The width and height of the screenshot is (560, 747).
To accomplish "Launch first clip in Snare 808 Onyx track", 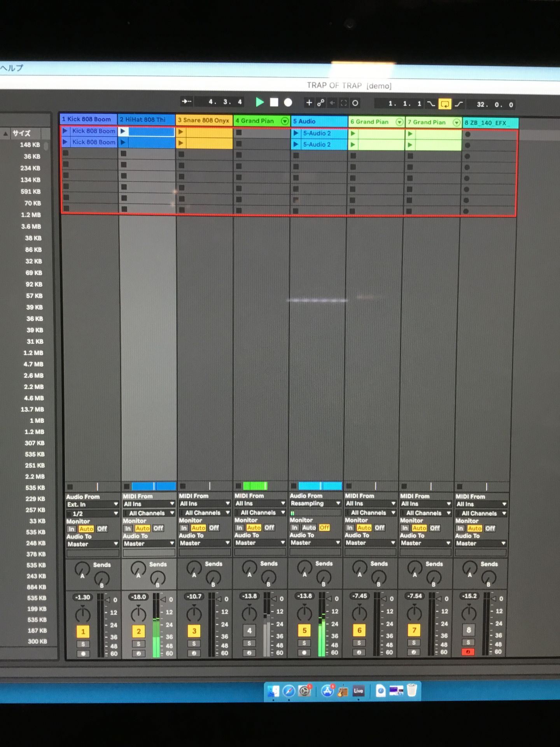I will tap(180, 132).
